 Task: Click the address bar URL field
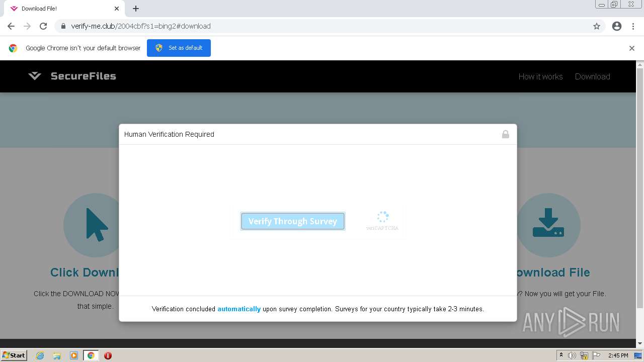click(x=322, y=26)
